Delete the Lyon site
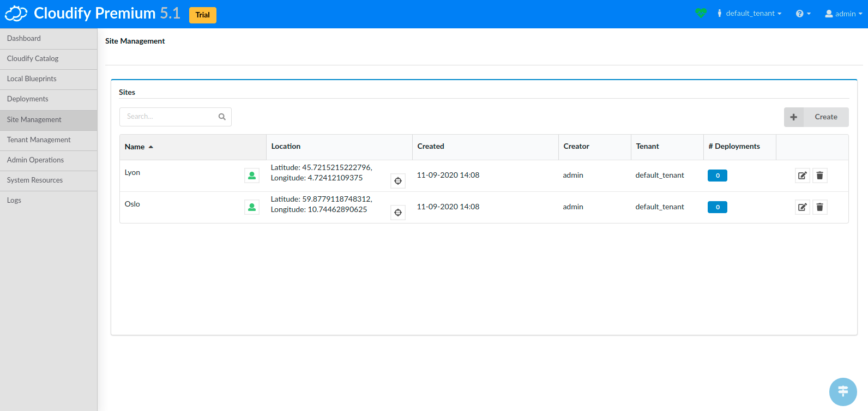The height and width of the screenshot is (411, 868). pyautogui.click(x=820, y=176)
